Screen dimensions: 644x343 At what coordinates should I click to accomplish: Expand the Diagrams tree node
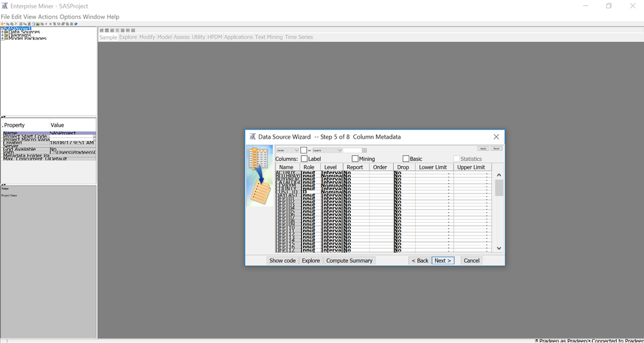coord(3,35)
